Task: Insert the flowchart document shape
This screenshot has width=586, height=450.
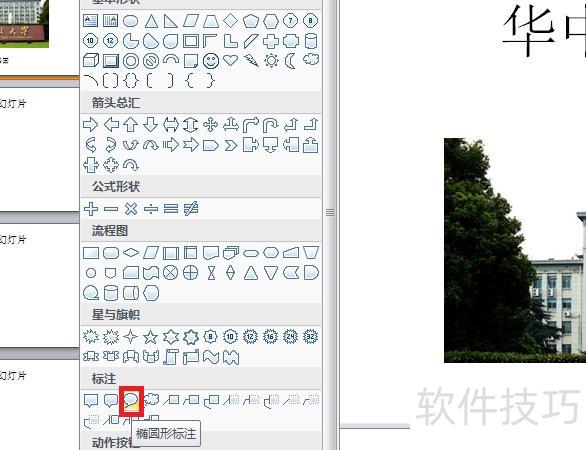Action: 211,253
